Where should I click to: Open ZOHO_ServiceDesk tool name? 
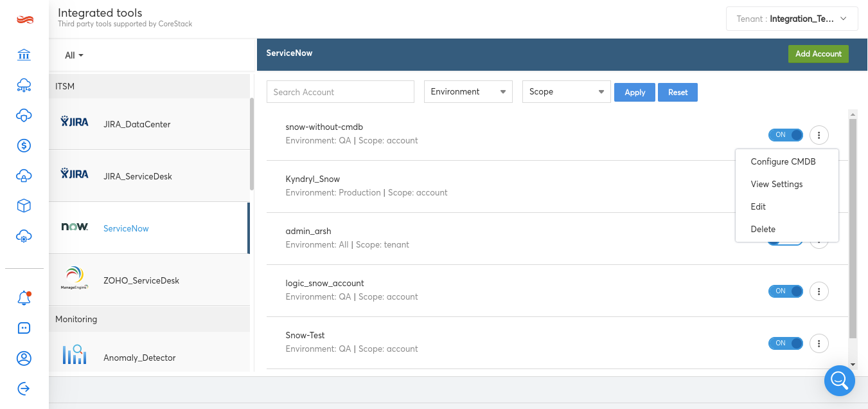141,280
